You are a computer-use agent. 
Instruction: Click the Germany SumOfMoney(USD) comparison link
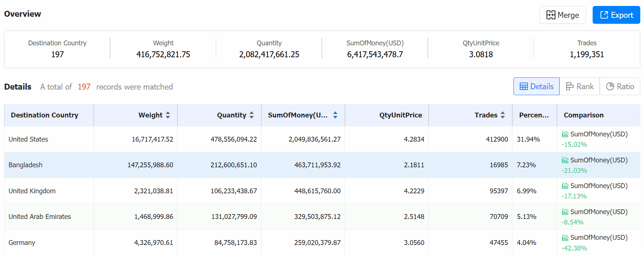599,238
